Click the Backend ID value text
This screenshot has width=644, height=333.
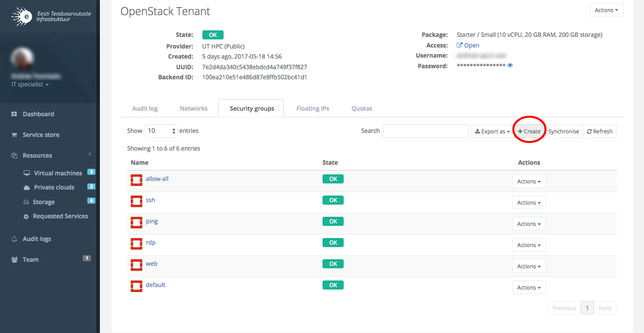point(254,77)
